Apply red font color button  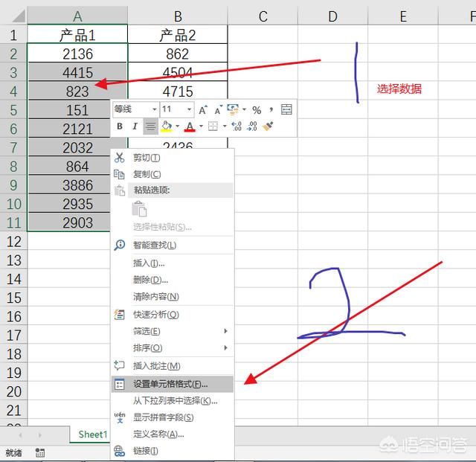pos(190,126)
